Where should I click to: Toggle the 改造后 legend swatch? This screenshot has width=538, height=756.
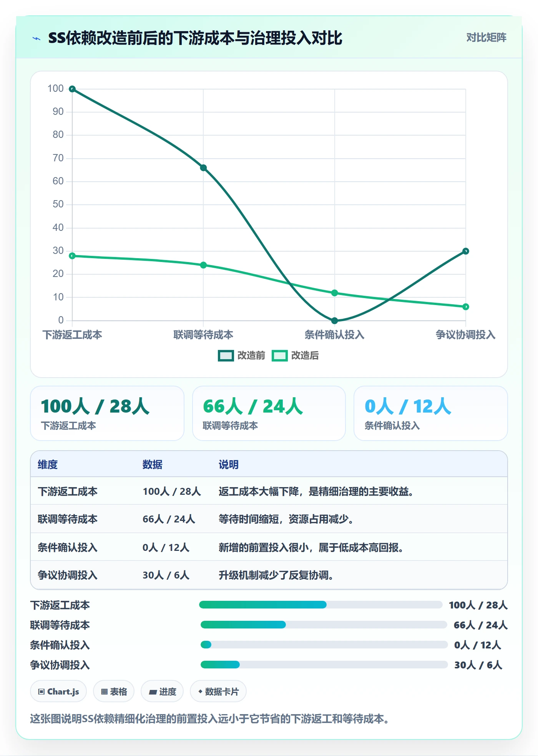279,356
